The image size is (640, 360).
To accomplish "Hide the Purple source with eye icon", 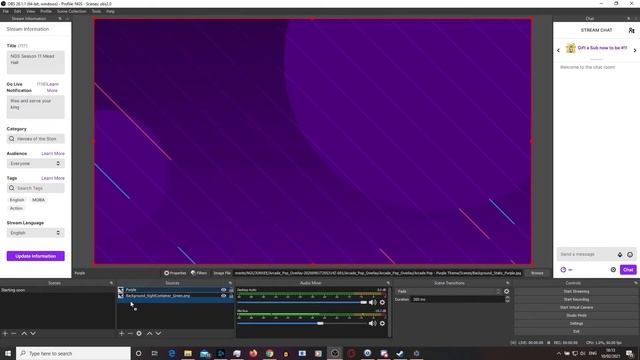I will (223, 290).
